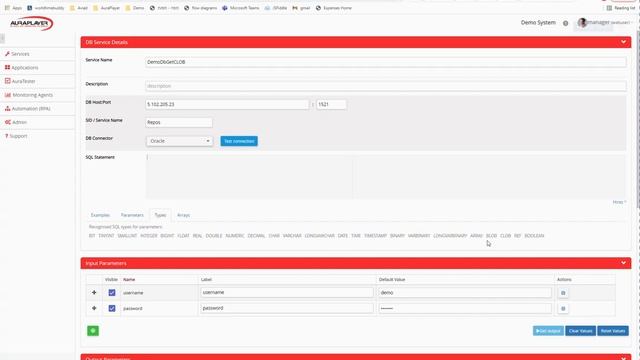
Task: Open the AuraPlayer bookmarks folder
Action: click(106, 8)
